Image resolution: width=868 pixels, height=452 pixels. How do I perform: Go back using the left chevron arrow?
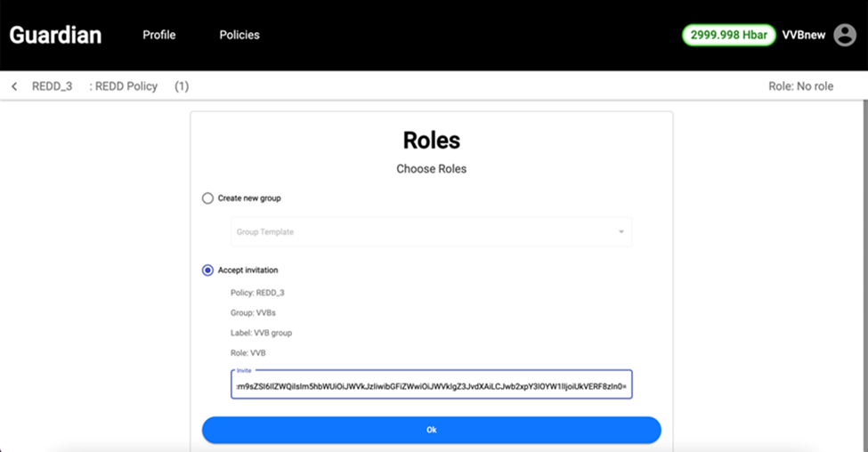point(14,86)
